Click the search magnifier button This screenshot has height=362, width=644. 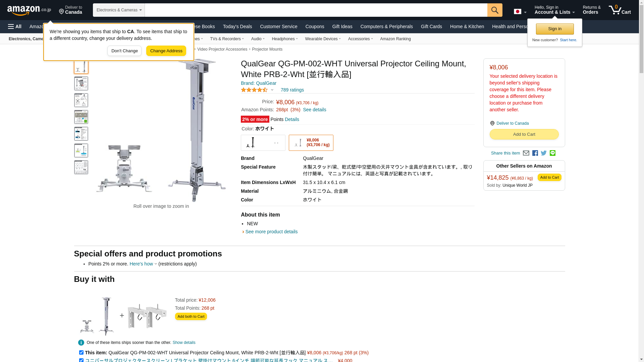(495, 10)
